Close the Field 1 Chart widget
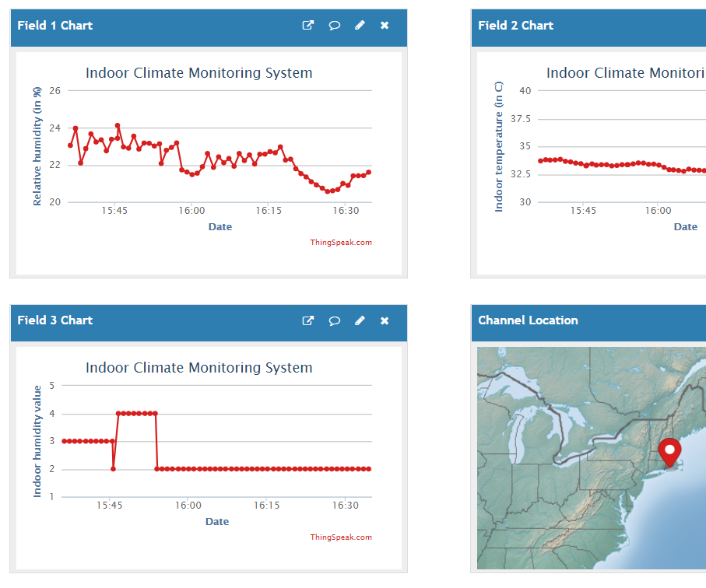This screenshot has width=706, height=588. pos(385,25)
